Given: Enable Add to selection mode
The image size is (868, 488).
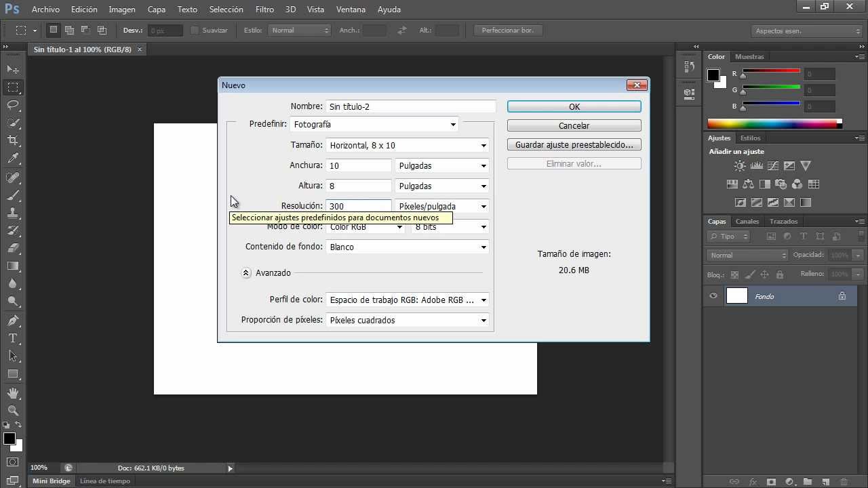Looking at the screenshot, I should [x=69, y=30].
